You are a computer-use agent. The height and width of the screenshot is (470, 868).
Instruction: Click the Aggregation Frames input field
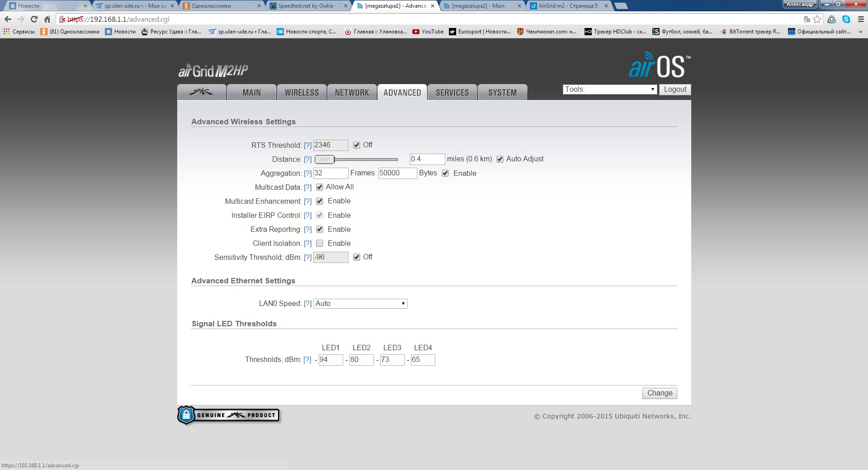pyautogui.click(x=330, y=173)
